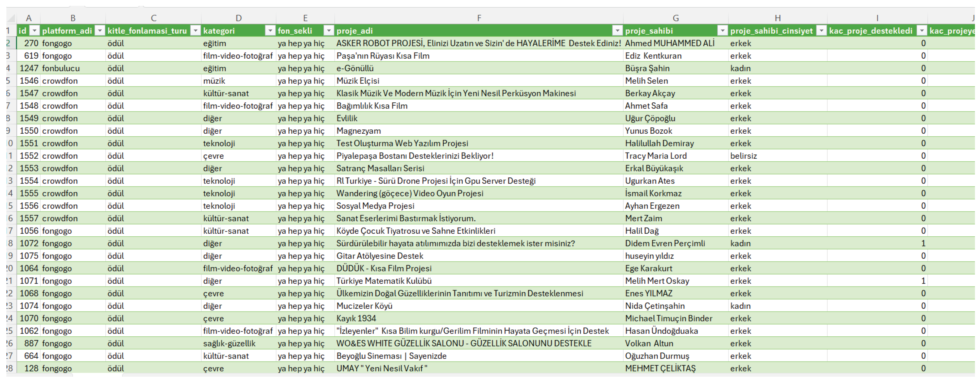Open the kategori column filter
Screen dimensions: 980x382
click(x=270, y=31)
